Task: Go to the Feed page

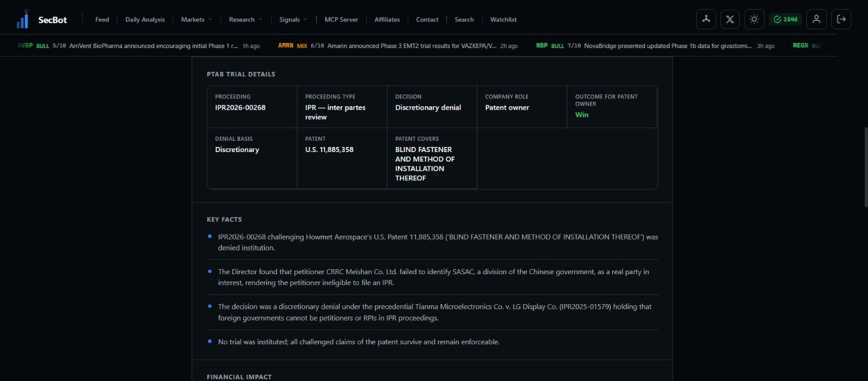Action: (x=102, y=19)
